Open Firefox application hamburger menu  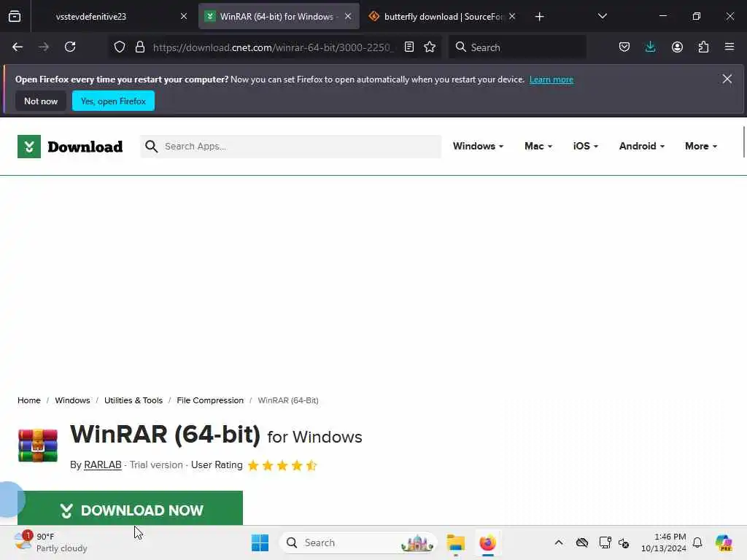tap(729, 47)
